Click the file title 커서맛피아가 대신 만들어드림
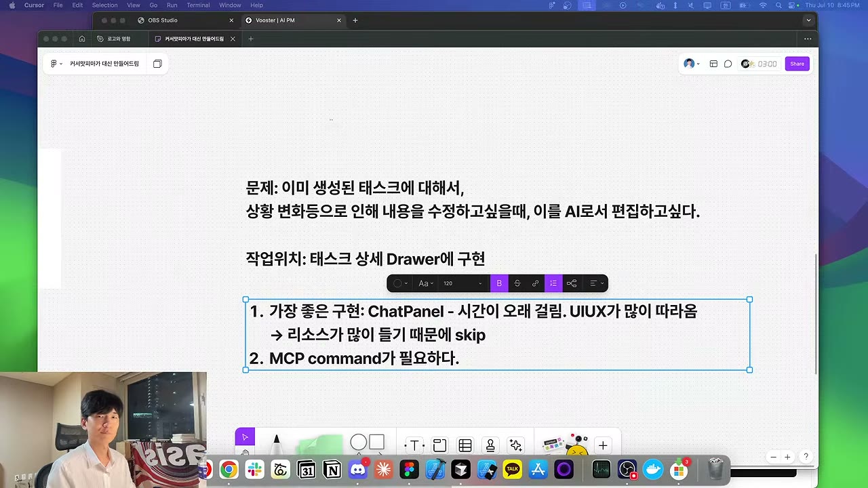868x488 pixels. point(104,64)
